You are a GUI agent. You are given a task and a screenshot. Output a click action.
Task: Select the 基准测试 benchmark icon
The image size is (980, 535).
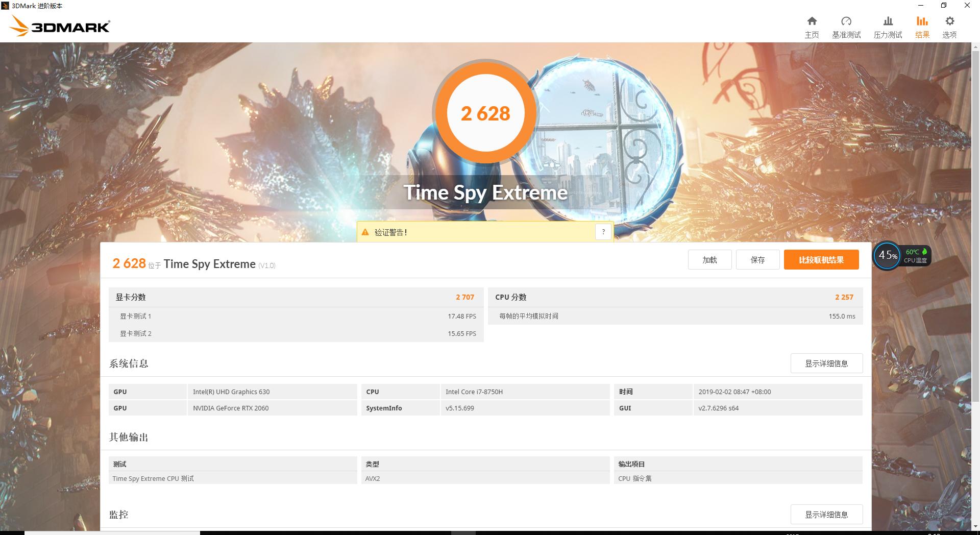click(847, 26)
